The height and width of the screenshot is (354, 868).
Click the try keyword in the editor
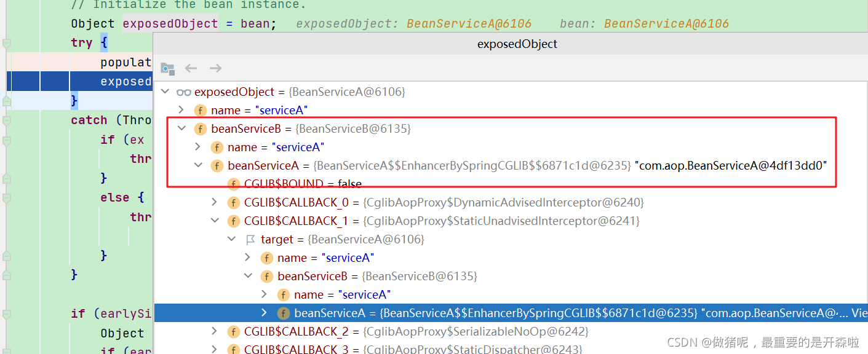(x=81, y=43)
